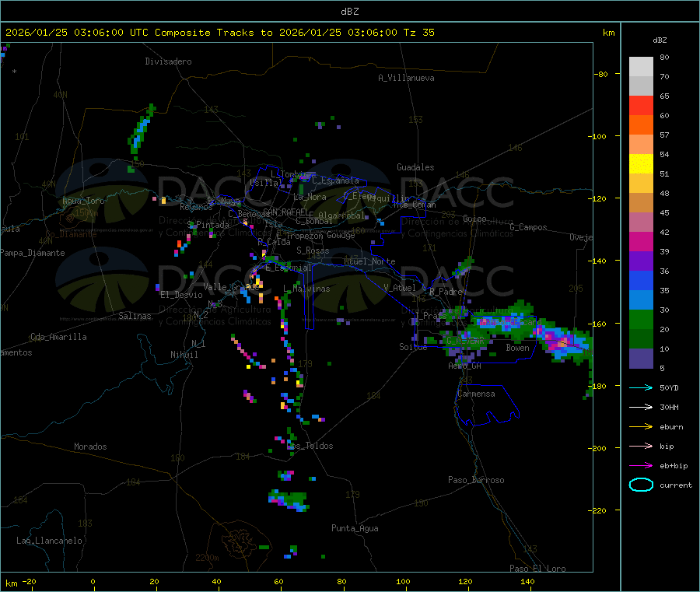Click the Pampa_Diamante label
This screenshot has width=700, height=592.
pyautogui.click(x=33, y=253)
